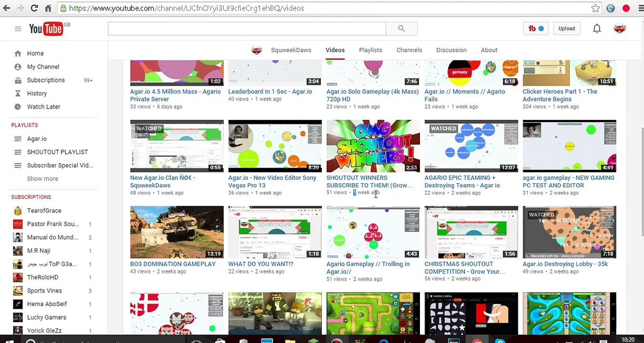Click the Lucky Gamers channel avatar
644x343 pixels.
pos(18,317)
